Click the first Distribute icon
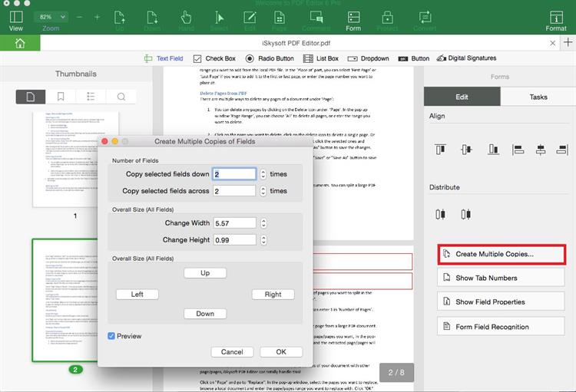 pyautogui.click(x=441, y=214)
